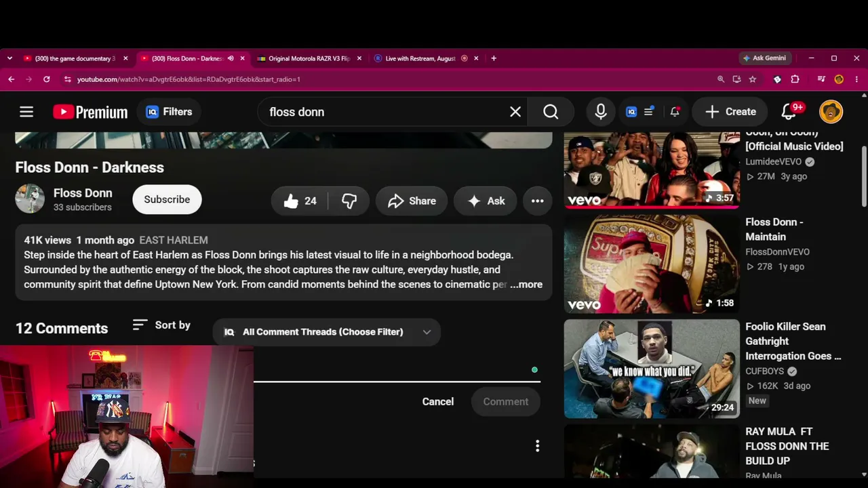The image size is (868, 488).
Task: Open the account avatar menu
Action: tap(831, 112)
